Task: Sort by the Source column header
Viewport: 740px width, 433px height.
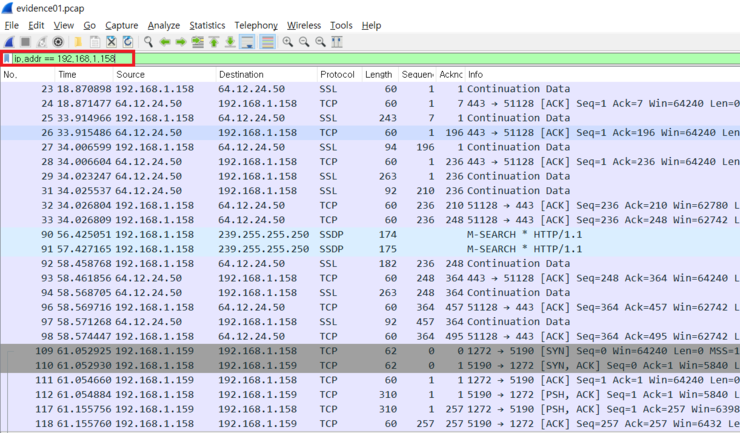Action: 164,75
